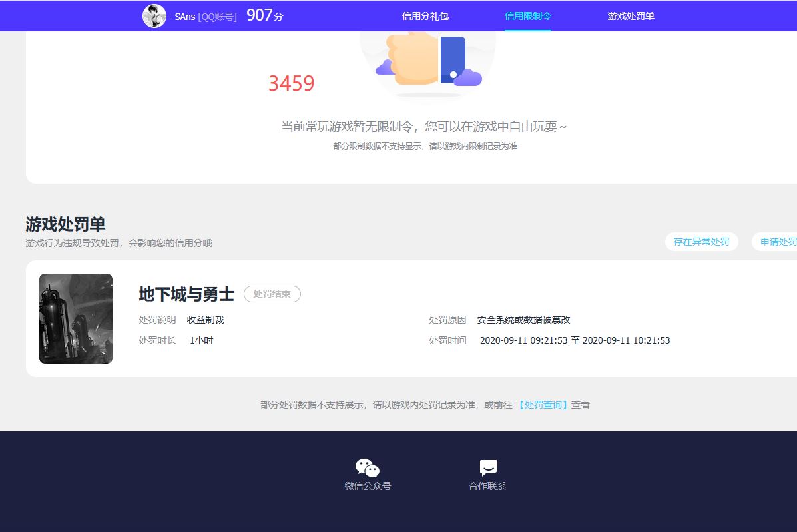
Task: Click the red number 3459
Action: point(291,83)
